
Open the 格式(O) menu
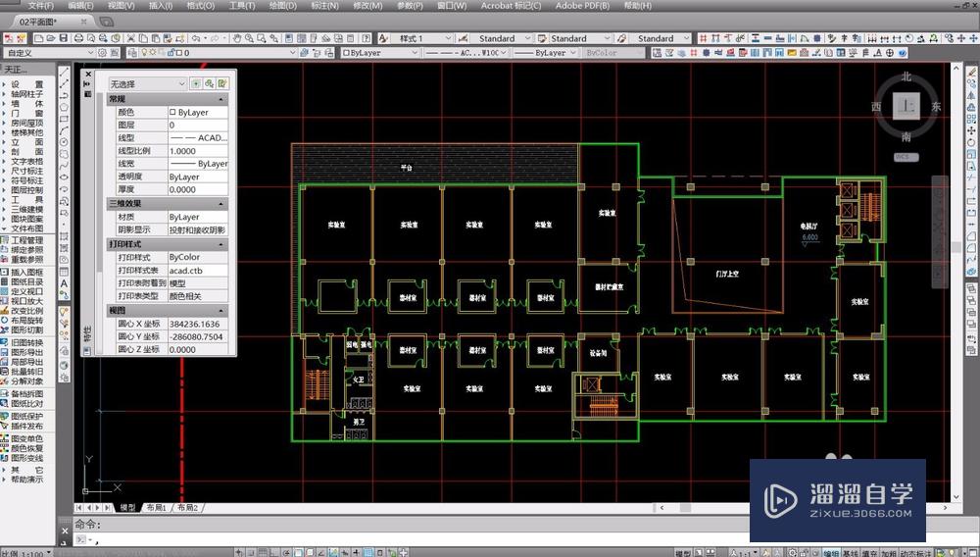click(x=201, y=6)
